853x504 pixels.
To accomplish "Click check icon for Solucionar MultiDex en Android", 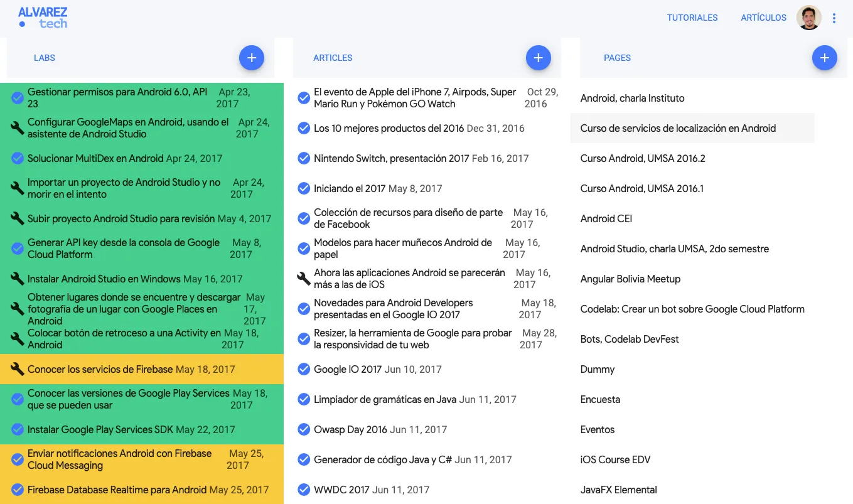I will click(x=18, y=158).
